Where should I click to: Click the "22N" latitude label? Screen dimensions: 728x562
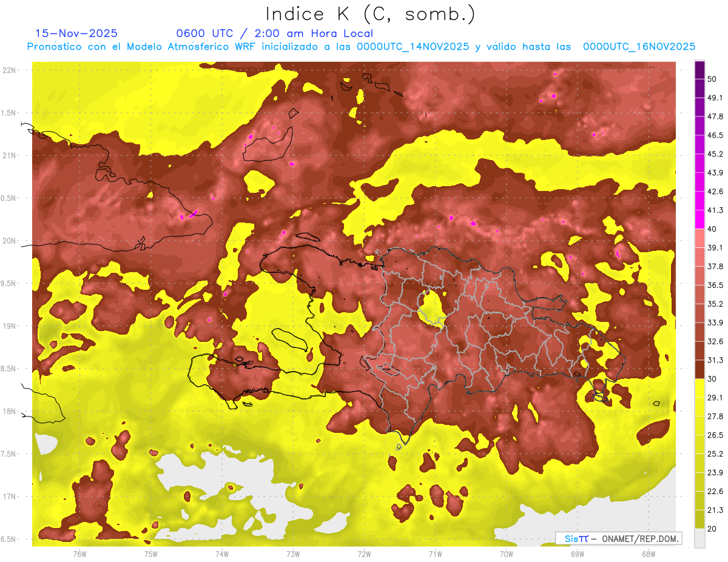point(9,70)
